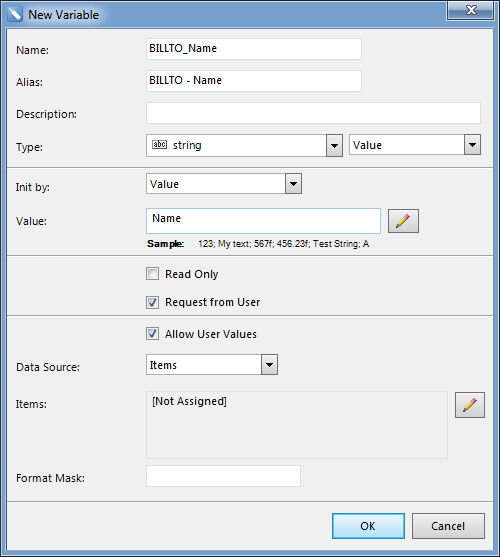Click the Value input containing Name
This screenshot has width=500, height=557.
coord(263,221)
